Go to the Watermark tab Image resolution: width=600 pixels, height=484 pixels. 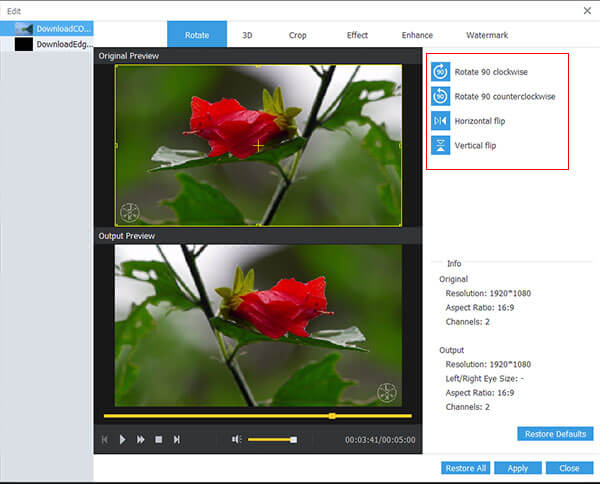click(487, 35)
